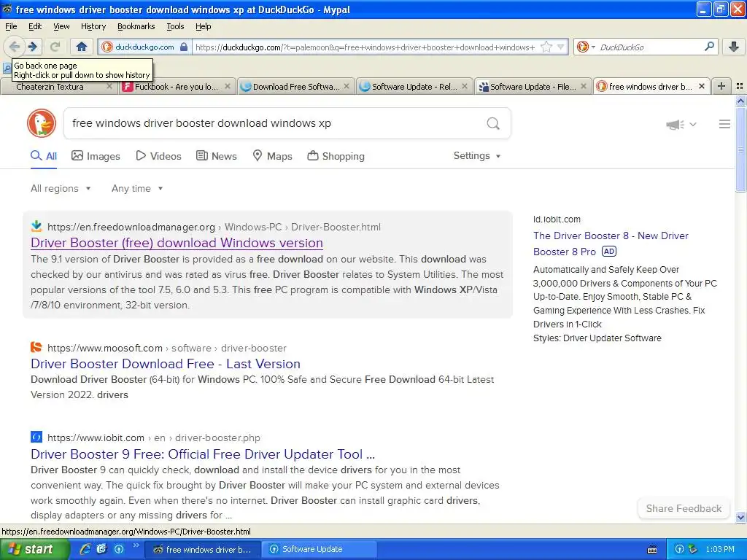Click the iobit.com favicon icon
Viewport: 747px width, 560px height.
(36, 437)
